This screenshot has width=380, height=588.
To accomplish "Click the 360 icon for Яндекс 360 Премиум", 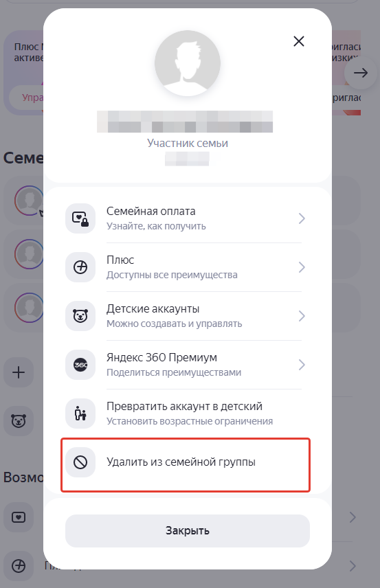I will (80, 365).
